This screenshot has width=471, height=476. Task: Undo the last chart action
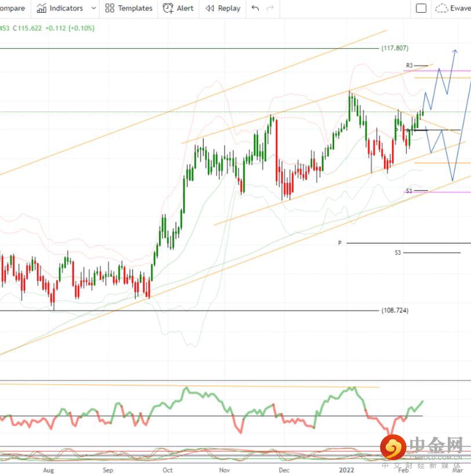tap(255, 8)
